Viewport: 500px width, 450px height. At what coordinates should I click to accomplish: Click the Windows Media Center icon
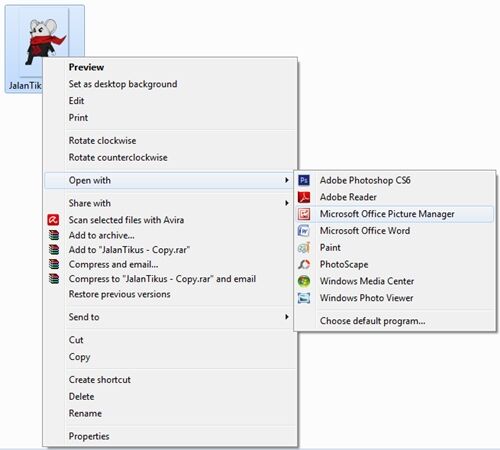[304, 281]
